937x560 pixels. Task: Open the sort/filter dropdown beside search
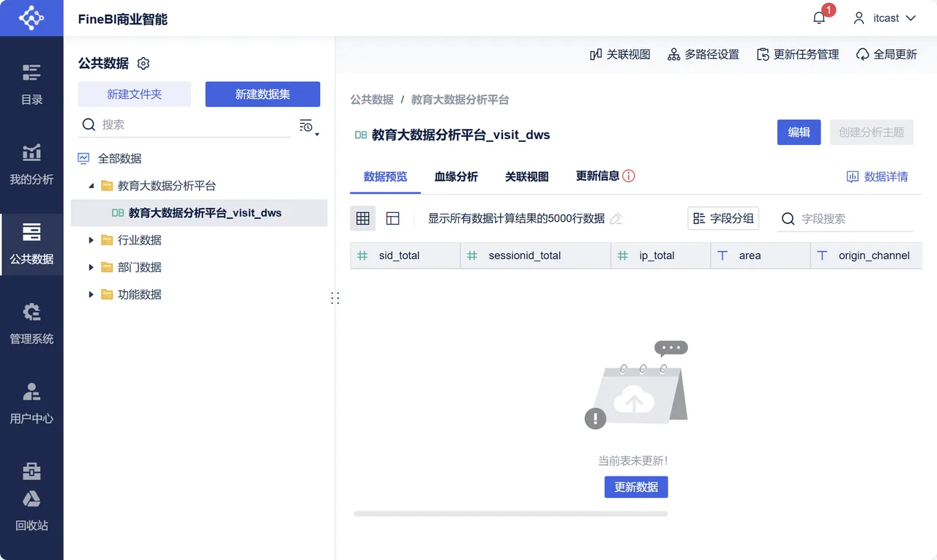[309, 127]
